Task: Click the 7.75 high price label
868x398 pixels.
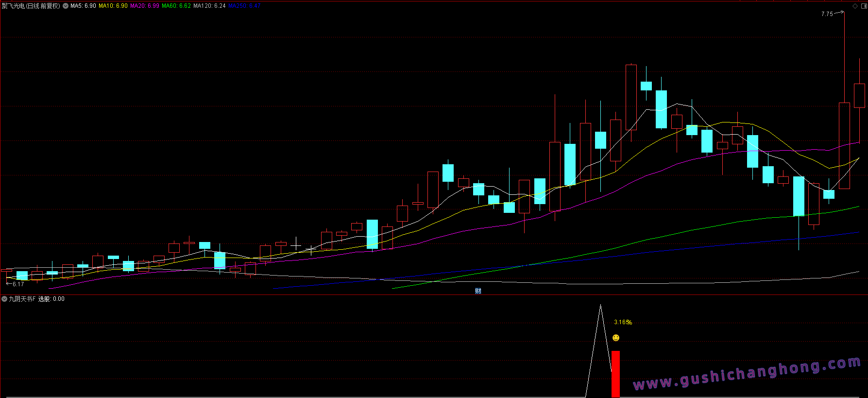Action: (x=827, y=14)
